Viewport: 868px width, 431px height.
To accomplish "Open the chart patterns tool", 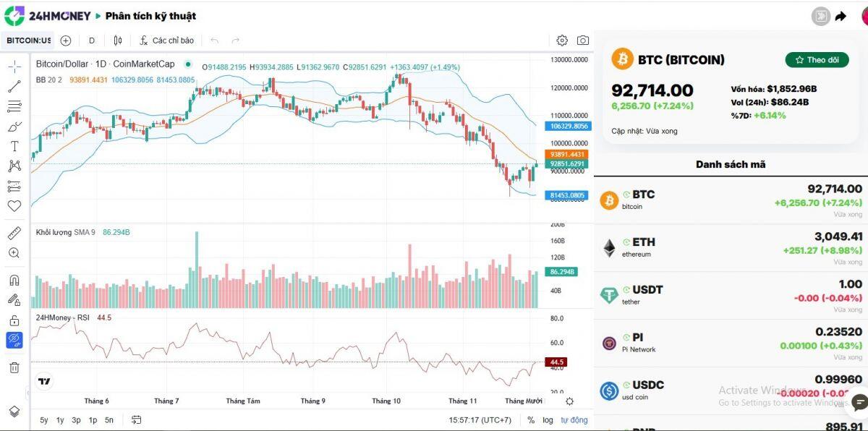I will pyautogui.click(x=14, y=166).
